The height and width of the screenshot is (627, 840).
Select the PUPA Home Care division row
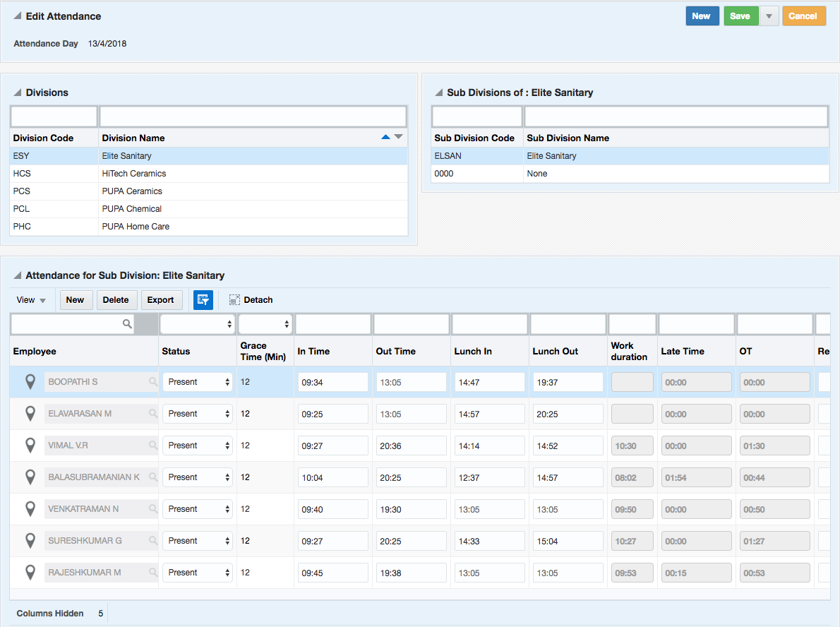tap(209, 227)
